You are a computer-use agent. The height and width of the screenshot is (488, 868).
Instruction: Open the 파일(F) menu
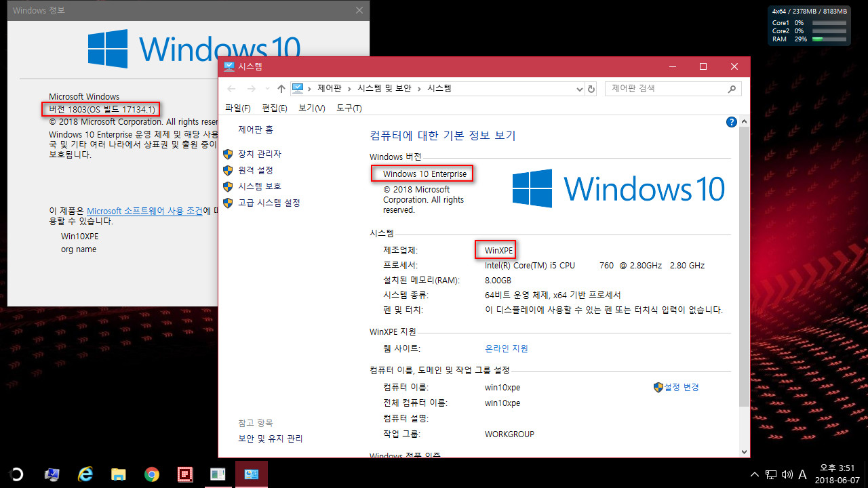click(x=238, y=108)
